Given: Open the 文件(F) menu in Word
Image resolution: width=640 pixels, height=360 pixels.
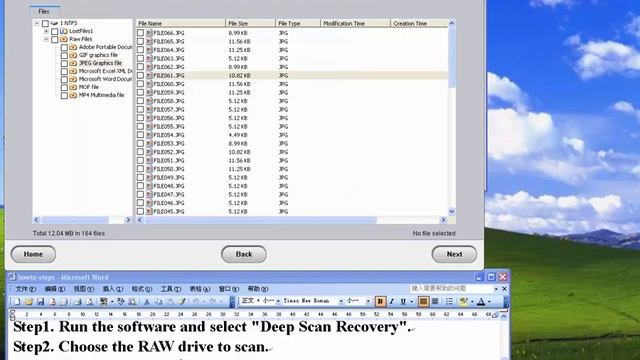Looking at the screenshot, I should point(26,289).
